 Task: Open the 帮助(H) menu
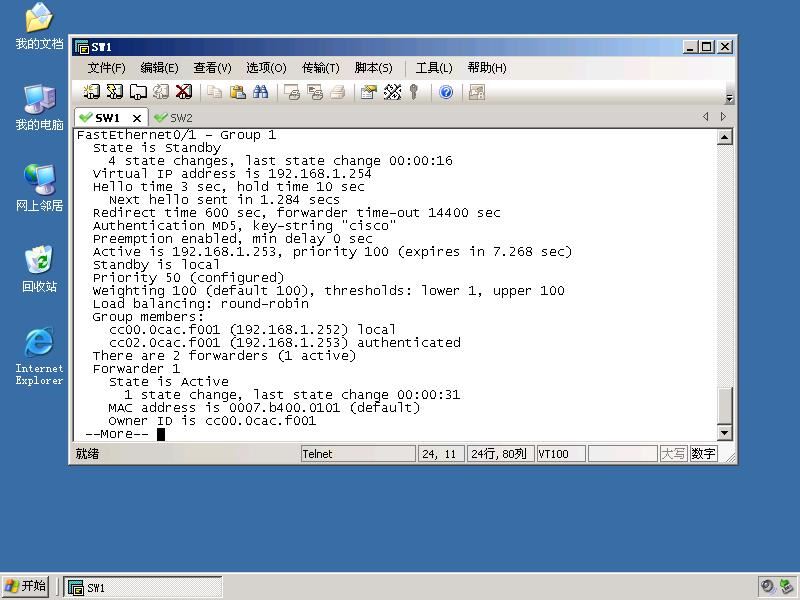[x=487, y=68]
